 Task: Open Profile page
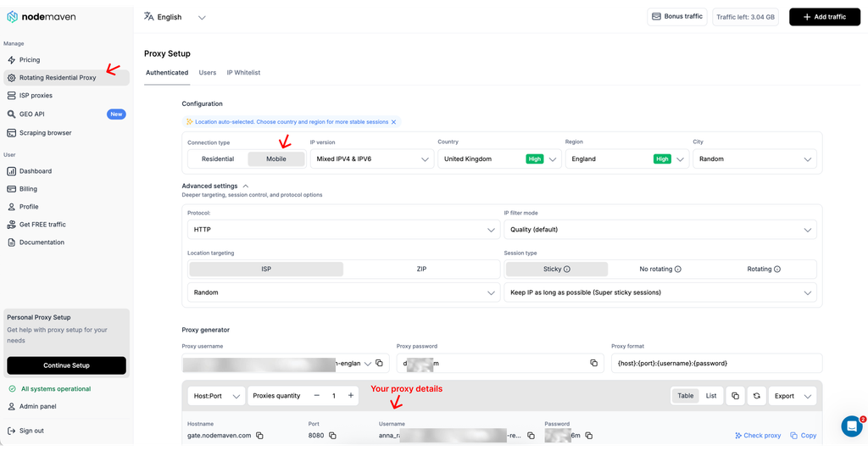[29, 206]
